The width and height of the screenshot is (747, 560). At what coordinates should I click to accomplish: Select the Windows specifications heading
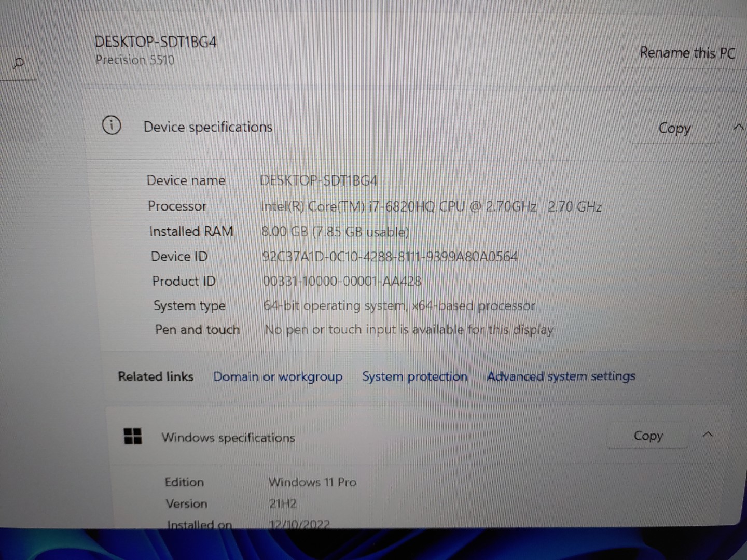coord(228,438)
